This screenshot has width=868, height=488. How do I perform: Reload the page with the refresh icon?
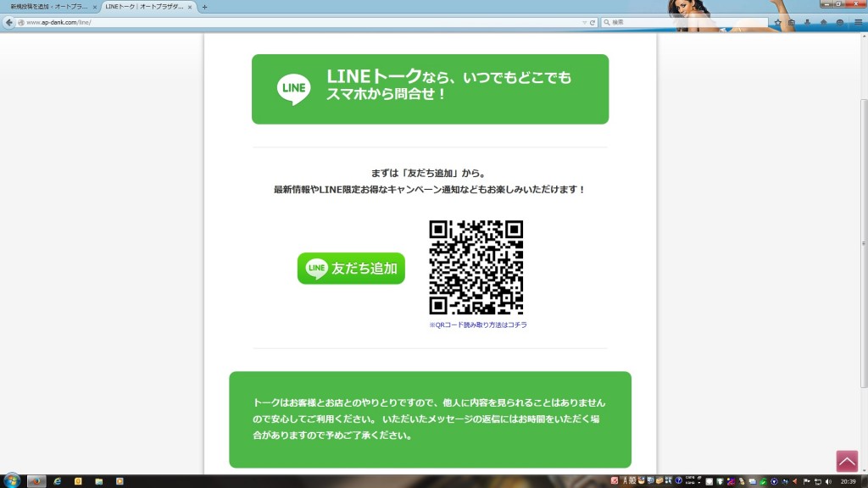pos(593,23)
